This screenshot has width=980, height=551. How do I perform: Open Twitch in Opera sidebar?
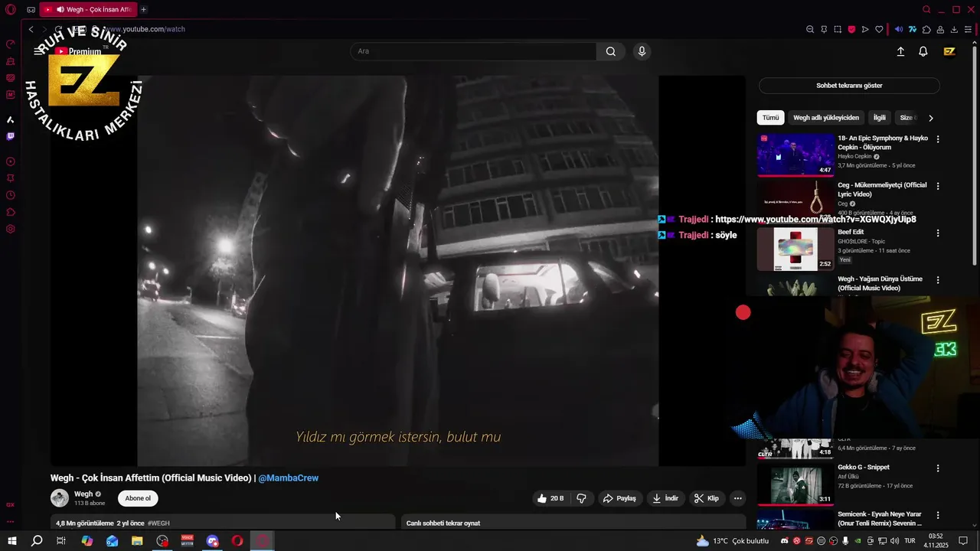11,136
